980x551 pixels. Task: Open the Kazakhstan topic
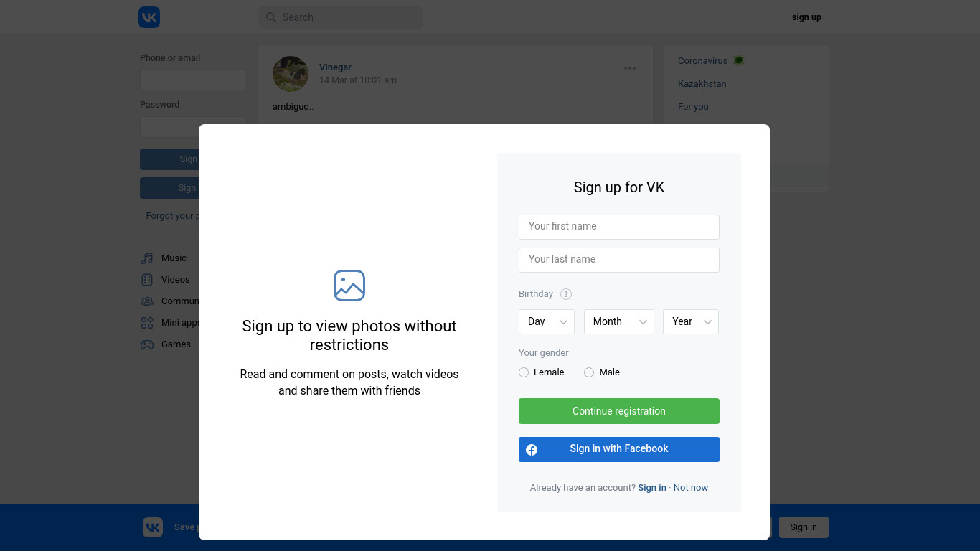point(702,84)
